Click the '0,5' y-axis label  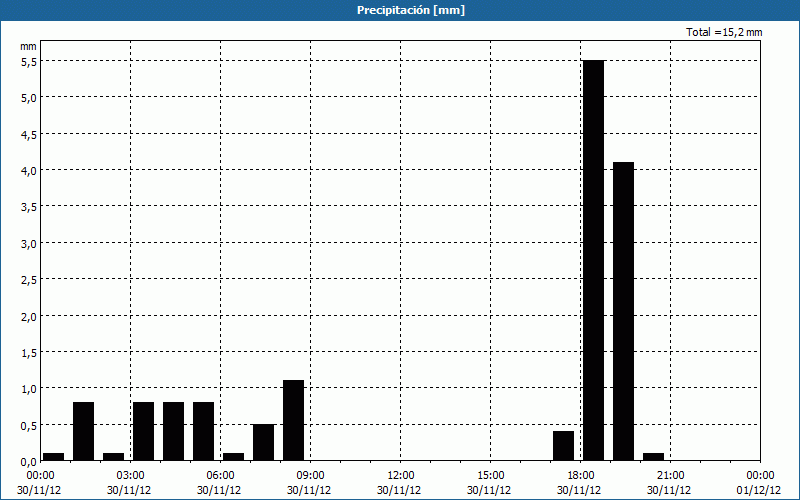coord(29,426)
